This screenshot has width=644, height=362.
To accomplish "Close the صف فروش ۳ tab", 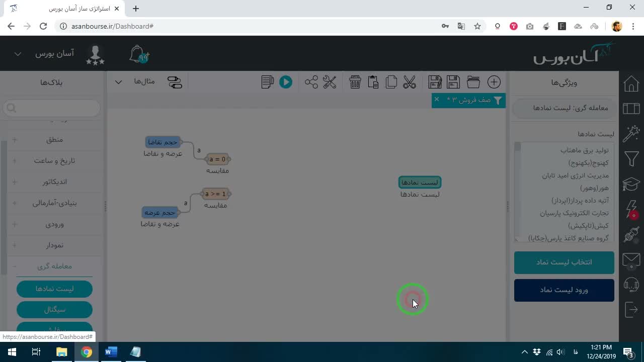I will pyautogui.click(x=437, y=100).
